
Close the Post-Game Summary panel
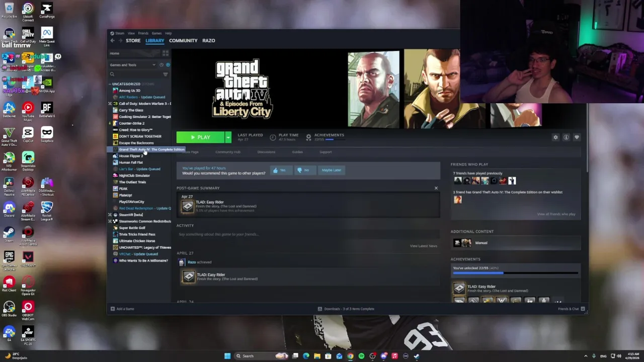click(436, 188)
